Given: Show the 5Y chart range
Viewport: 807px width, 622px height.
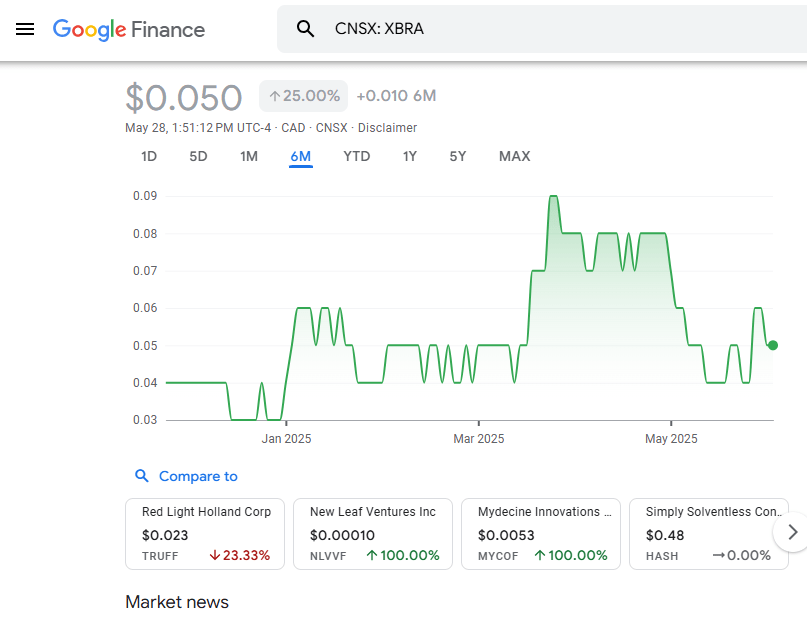Looking at the screenshot, I should click(457, 156).
